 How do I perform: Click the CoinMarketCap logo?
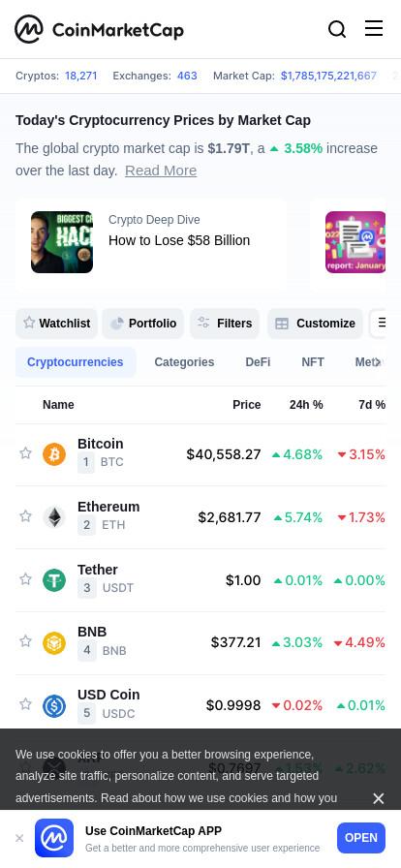tap(99, 29)
